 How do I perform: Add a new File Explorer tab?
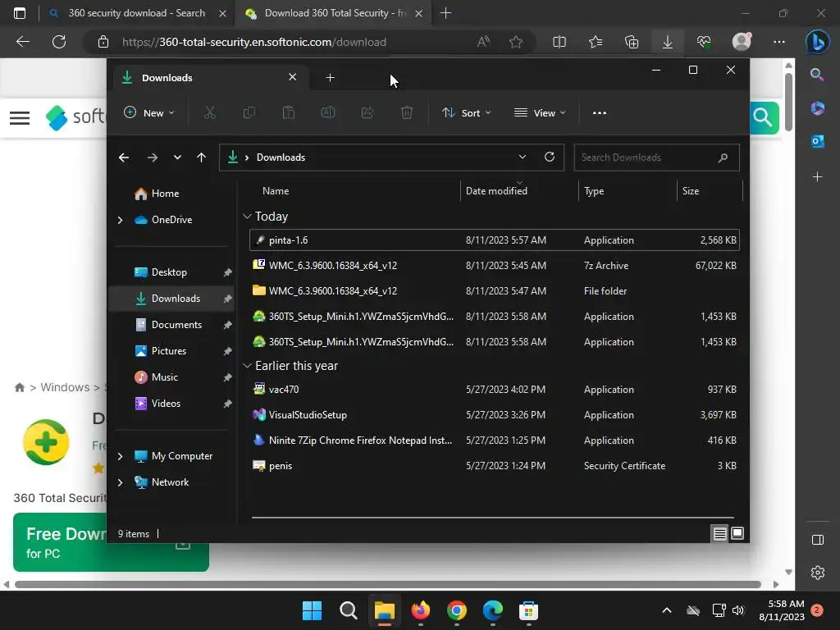(x=330, y=78)
